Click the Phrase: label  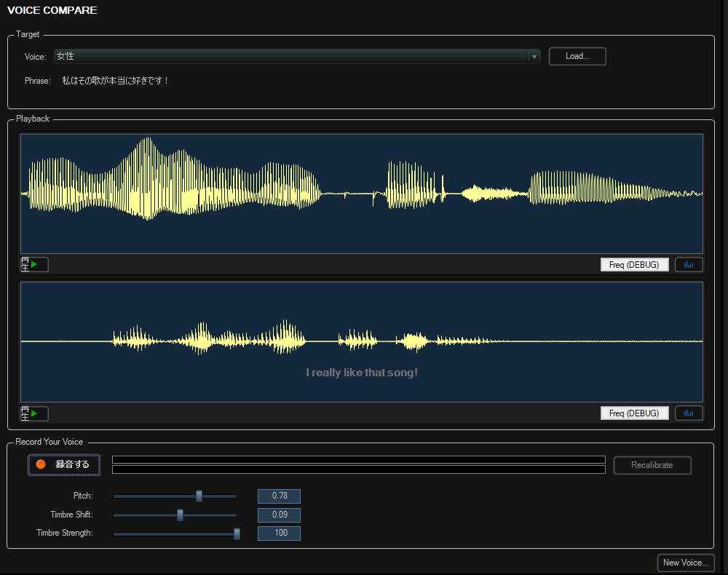pyautogui.click(x=37, y=81)
